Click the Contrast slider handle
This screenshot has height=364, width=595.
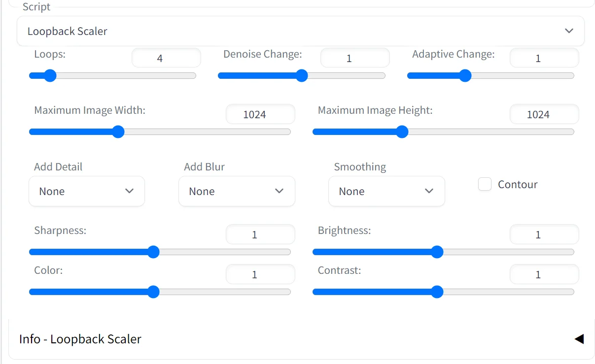pyautogui.click(x=437, y=292)
